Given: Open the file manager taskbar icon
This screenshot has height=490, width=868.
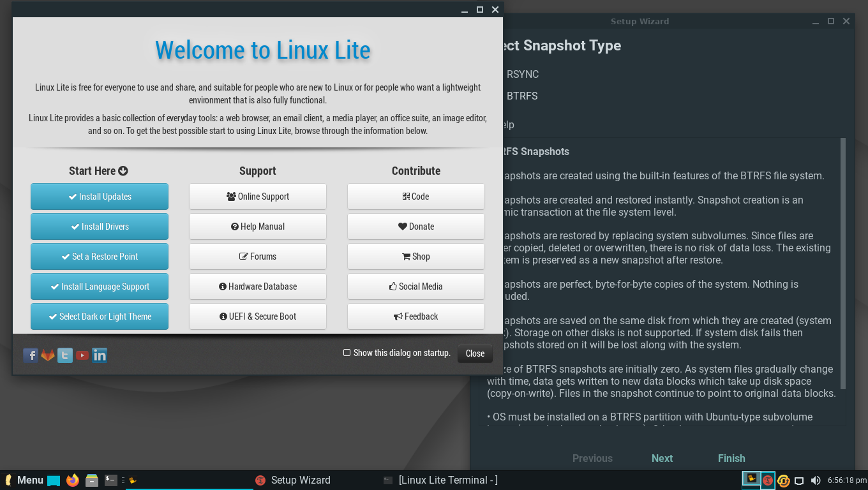Looking at the screenshot, I should pyautogui.click(x=92, y=480).
